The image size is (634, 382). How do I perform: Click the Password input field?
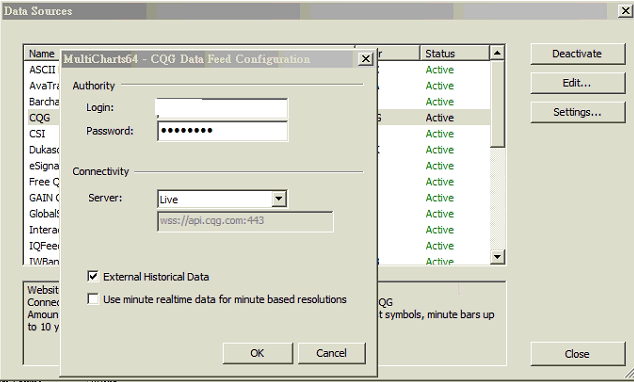(x=222, y=131)
